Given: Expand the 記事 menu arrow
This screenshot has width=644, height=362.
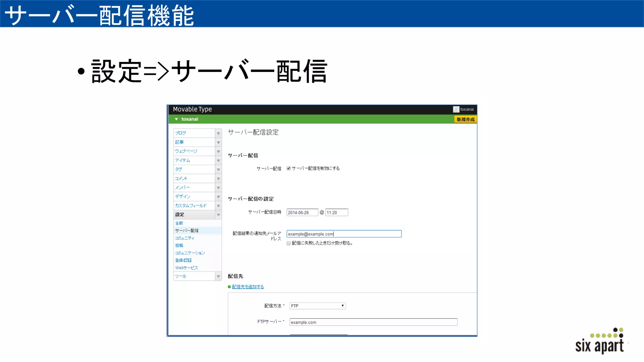Looking at the screenshot, I should pyautogui.click(x=218, y=142).
